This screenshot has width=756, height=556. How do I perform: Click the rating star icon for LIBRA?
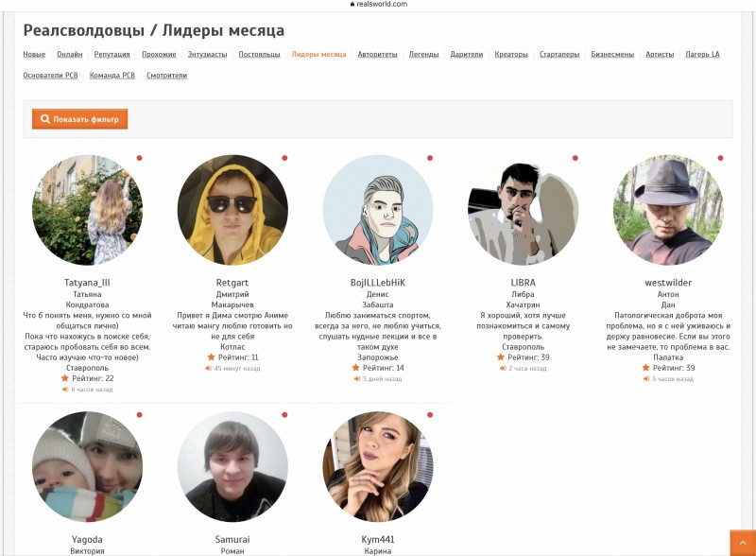click(x=501, y=357)
